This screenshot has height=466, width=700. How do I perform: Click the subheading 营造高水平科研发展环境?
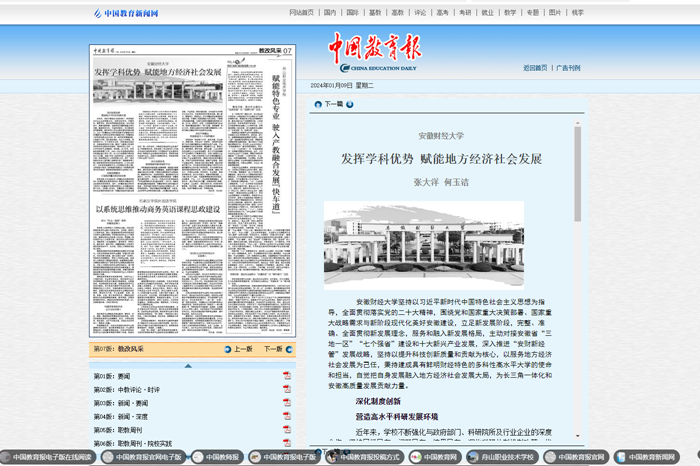pos(397,416)
